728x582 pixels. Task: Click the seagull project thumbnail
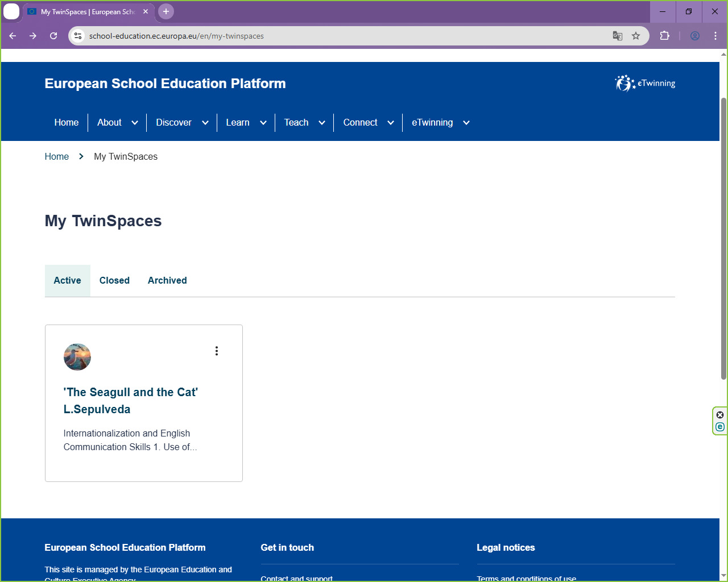coord(77,357)
